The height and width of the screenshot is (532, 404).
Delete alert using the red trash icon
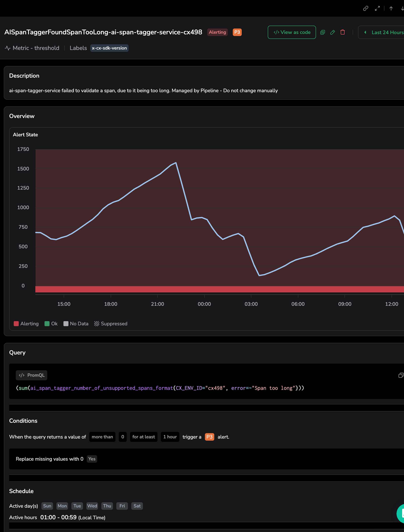pos(343,32)
